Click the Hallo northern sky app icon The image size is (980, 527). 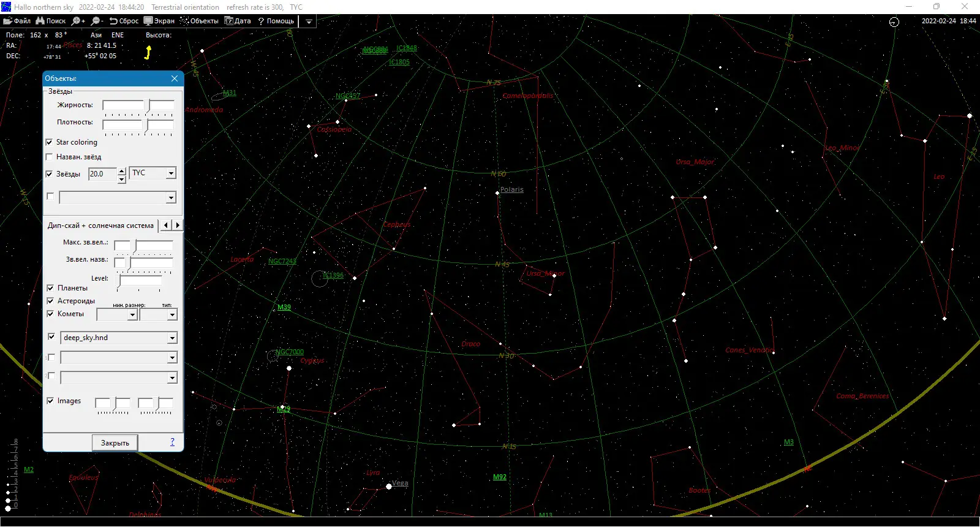(6, 7)
